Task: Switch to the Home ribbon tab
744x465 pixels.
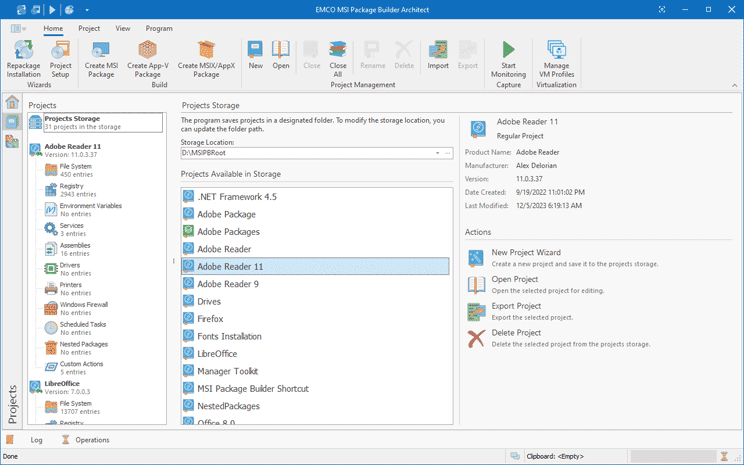Action: [53, 28]
